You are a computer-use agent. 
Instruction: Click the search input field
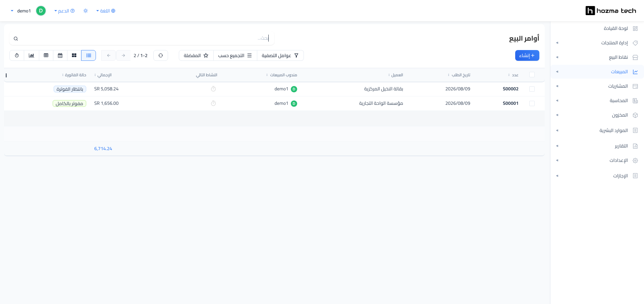(x=142, y=39)
